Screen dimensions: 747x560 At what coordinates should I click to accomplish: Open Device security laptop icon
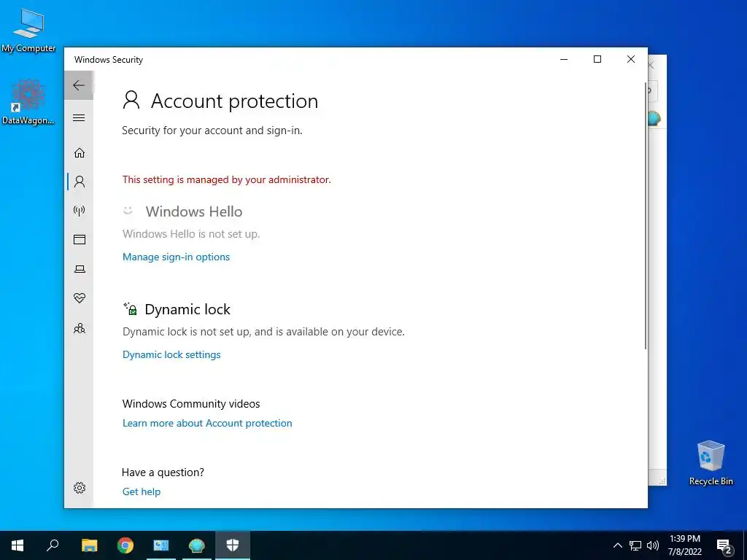(x=79, y=269)
